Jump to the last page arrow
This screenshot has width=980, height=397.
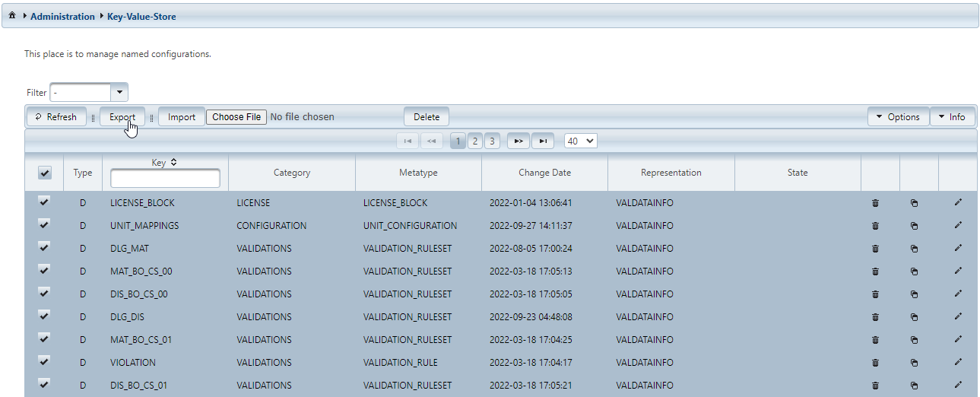[x=542, y=141]
